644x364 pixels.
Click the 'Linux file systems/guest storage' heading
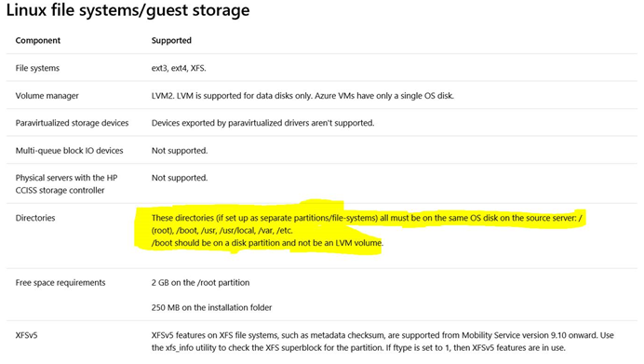pos(127,10)
